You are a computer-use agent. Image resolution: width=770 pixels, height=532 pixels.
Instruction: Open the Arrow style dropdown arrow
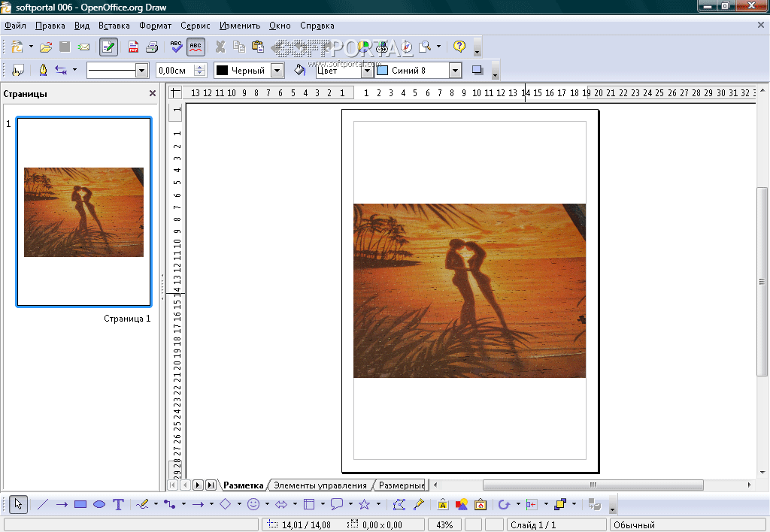coord(74,70)
